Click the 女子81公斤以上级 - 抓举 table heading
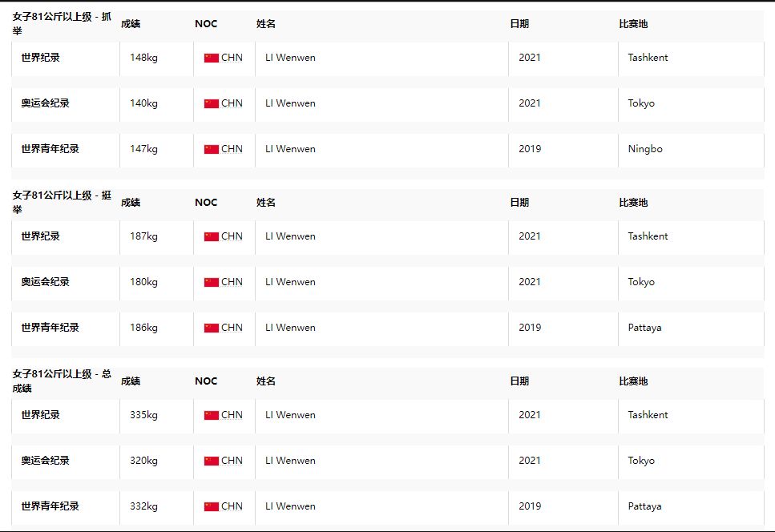This screenshot has width=775, height=532. (62, 23)
